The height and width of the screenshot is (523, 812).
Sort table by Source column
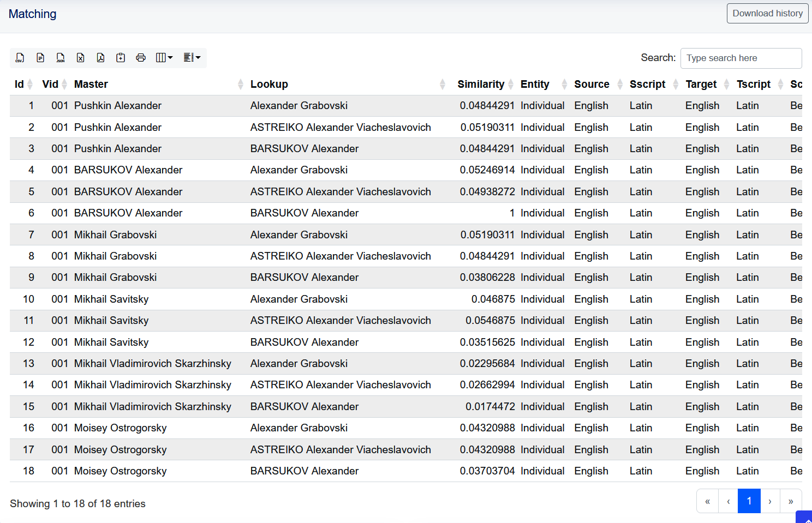click(x=598, y=85)
